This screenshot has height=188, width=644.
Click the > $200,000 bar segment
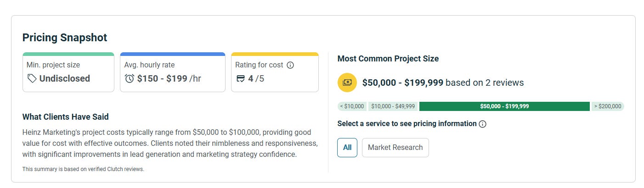coord(607,106)
